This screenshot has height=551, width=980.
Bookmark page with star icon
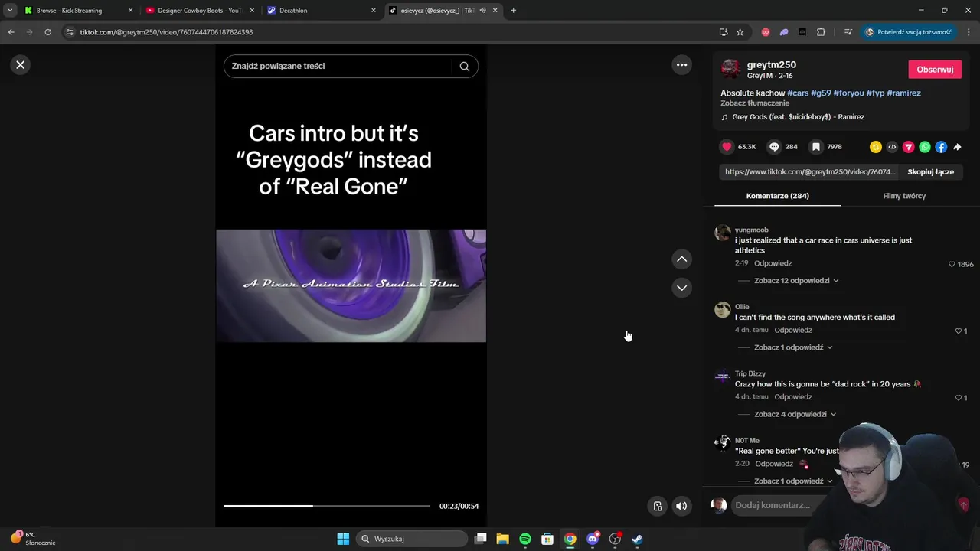pyautogui.click(x=740, y=32)
